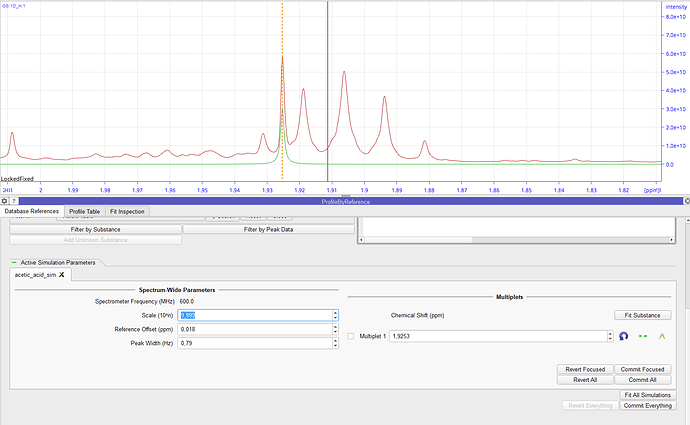Close the ProfileByReference panel
Viewport: 690px width, 425px height.
point(684,201)
